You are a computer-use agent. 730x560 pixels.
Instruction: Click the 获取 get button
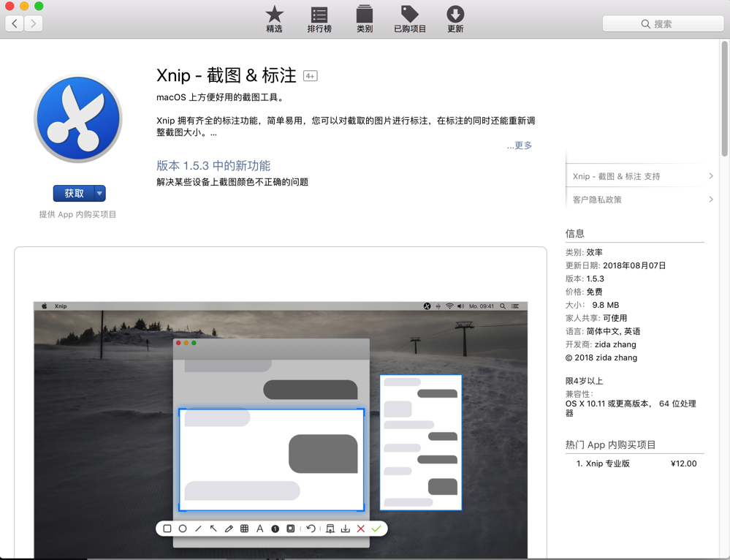74,193
